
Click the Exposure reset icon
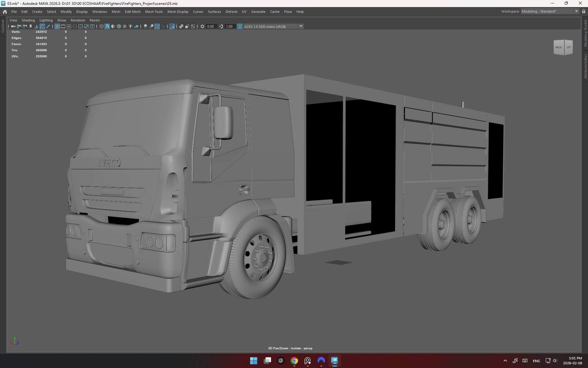tap(202, 26)
